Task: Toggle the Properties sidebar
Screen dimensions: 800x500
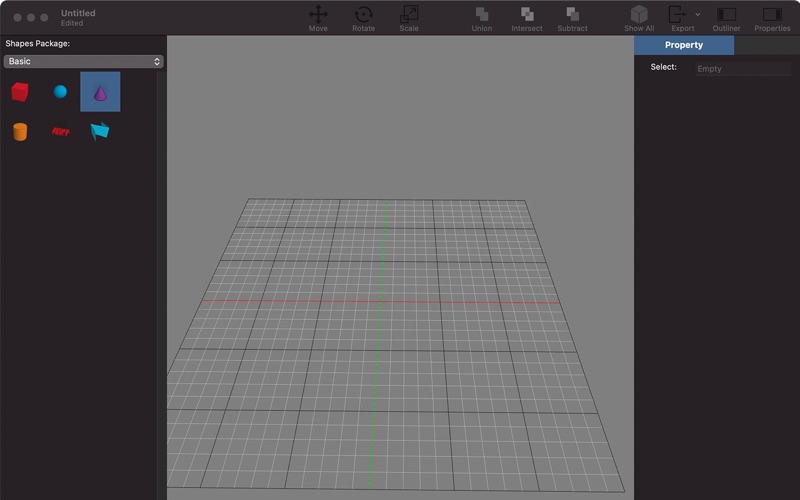Action: [772, 18]
